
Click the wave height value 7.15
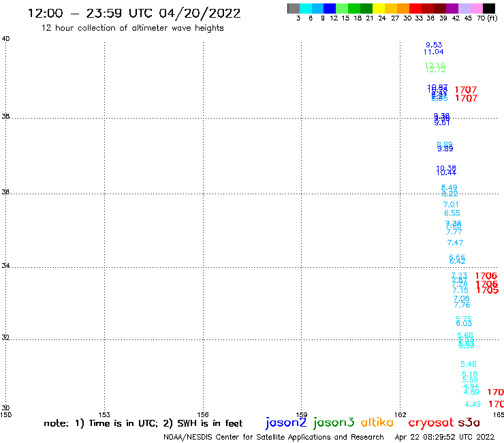coord(460,290)
